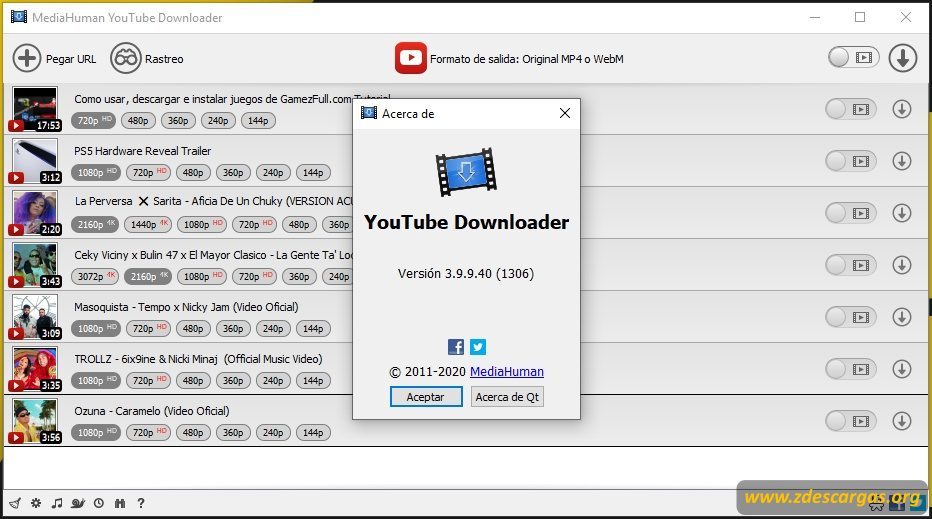Click the Aceptar button
Screen dimensions: 932x519
click(426, 397)
